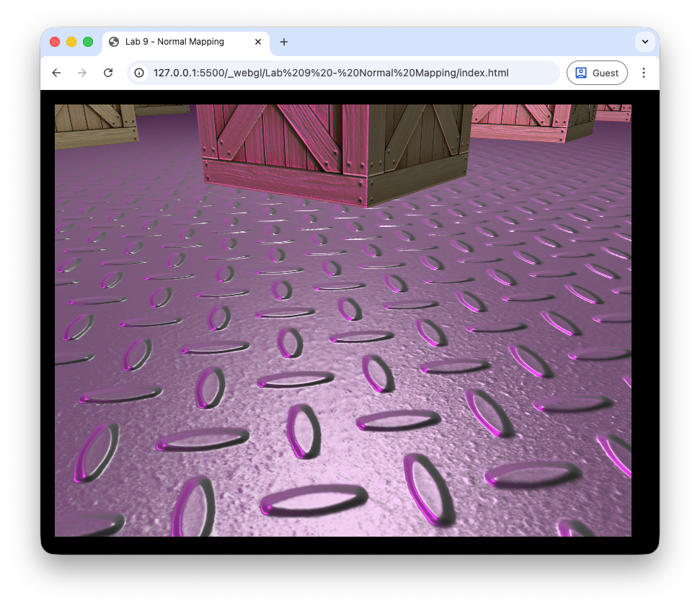Image resolution: width=700 pixels, height=608 pixels.
Task: Focus the address bar URL field
Action: coord(331,73)
